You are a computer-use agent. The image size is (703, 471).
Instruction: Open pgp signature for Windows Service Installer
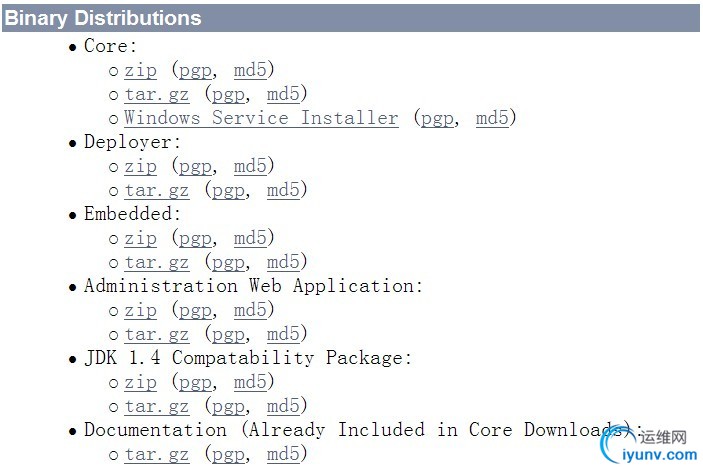[437, 119]
